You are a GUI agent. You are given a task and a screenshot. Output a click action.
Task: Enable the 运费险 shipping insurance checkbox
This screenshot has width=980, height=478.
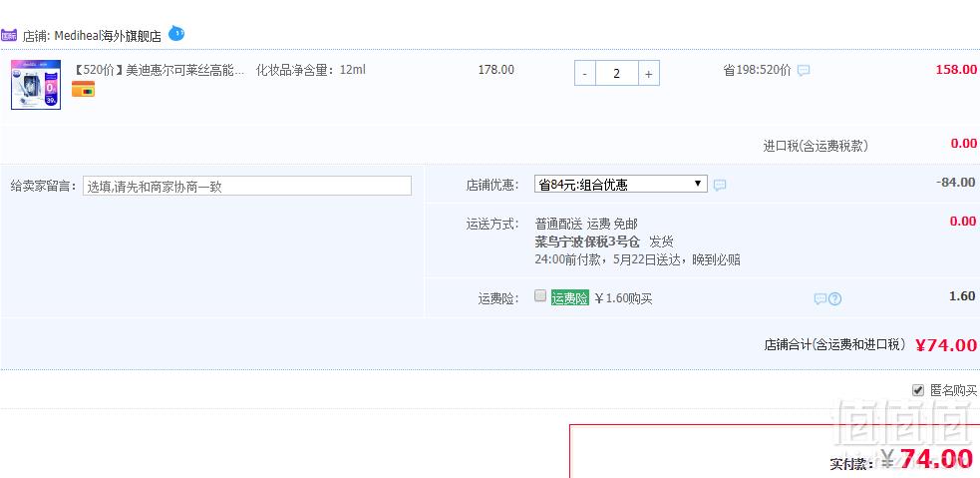(x=540, y=296)
